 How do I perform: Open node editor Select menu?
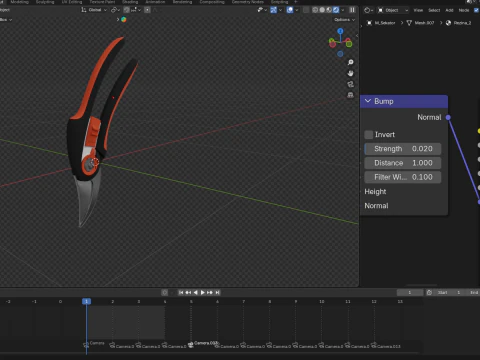(x=434, y=10)
